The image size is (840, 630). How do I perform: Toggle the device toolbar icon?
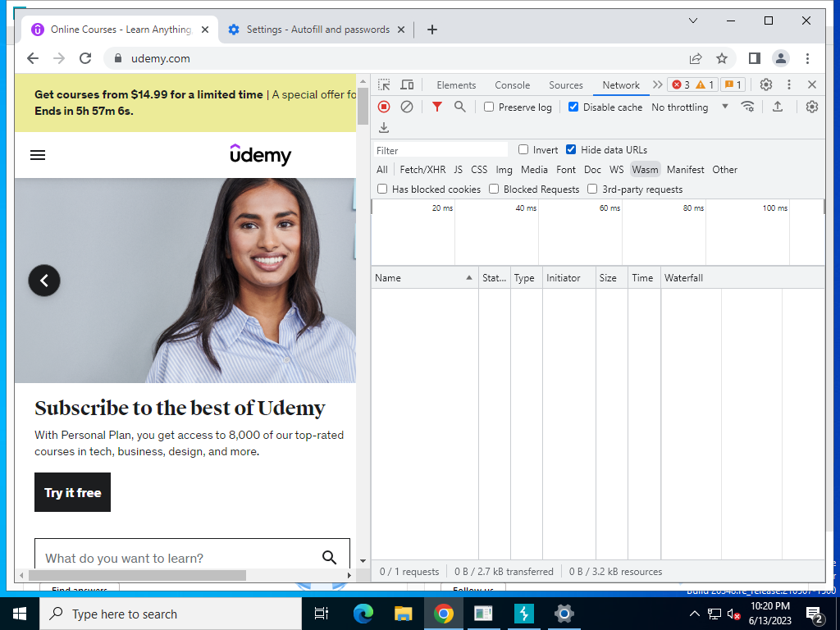(407, 84)
